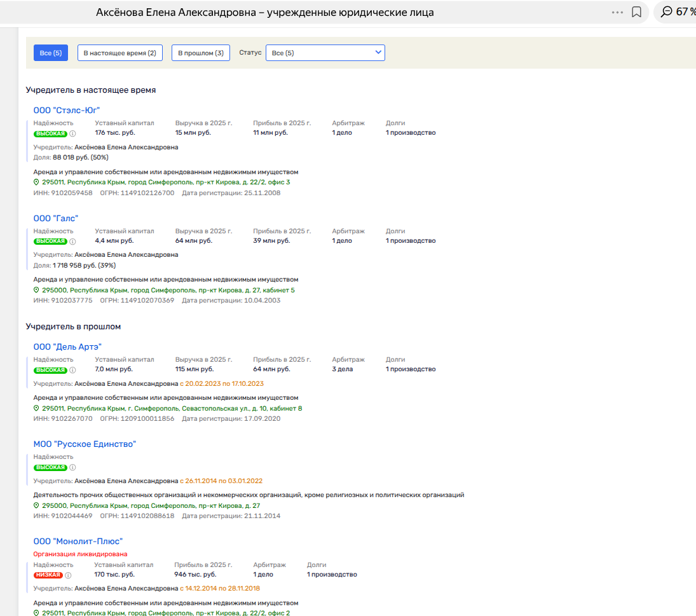Open address link Севастопольская ул., д. 10

[x=172, y=408]
